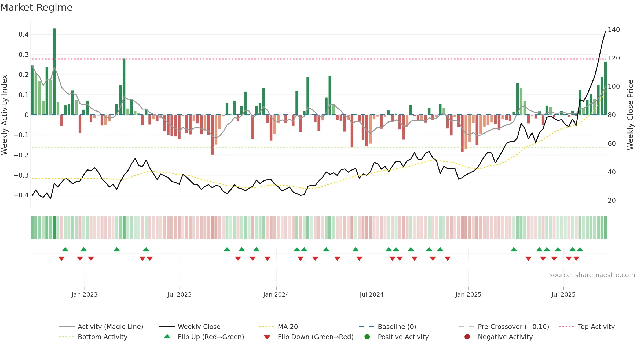The image size is (644, 362).
Task: Toggle Weekly Close legend entry
Action: (190, 327)
